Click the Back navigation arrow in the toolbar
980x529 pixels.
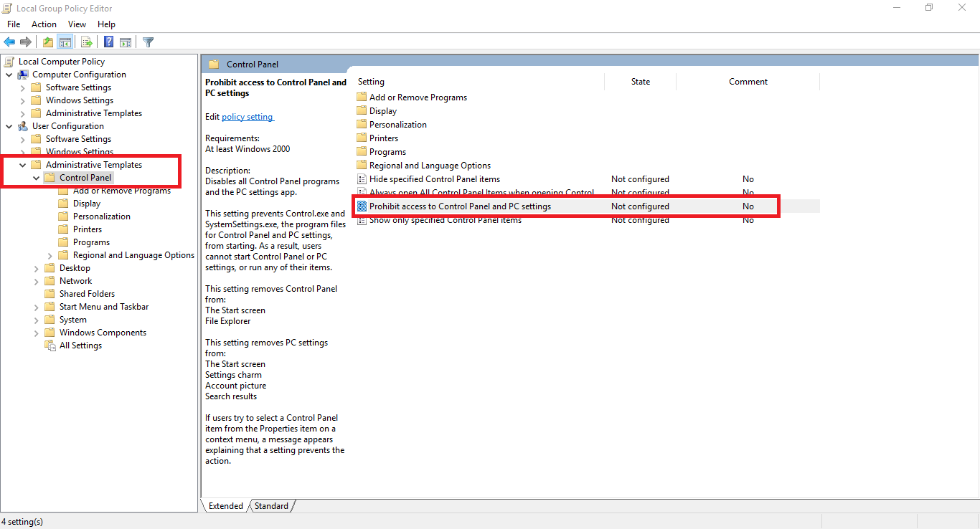pyautogui.click(x=9, y=42)
